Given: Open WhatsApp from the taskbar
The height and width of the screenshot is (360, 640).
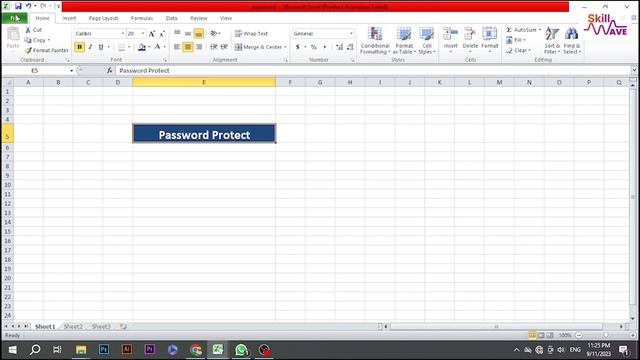Looking at the screenshot, I should coord(241,350).
